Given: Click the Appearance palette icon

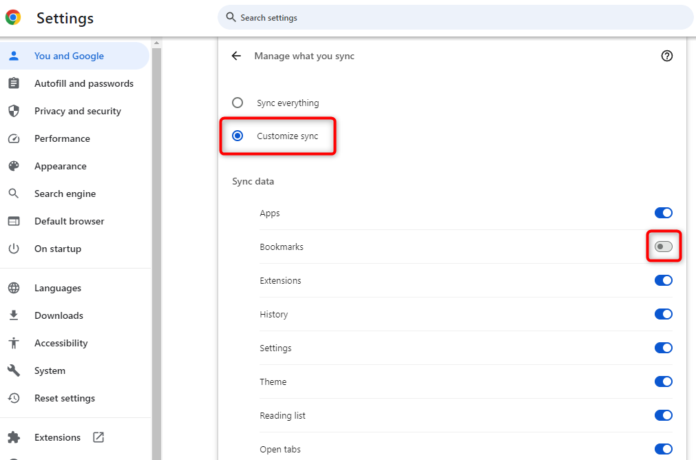Looking at the screenshot, I should (14, 166).
